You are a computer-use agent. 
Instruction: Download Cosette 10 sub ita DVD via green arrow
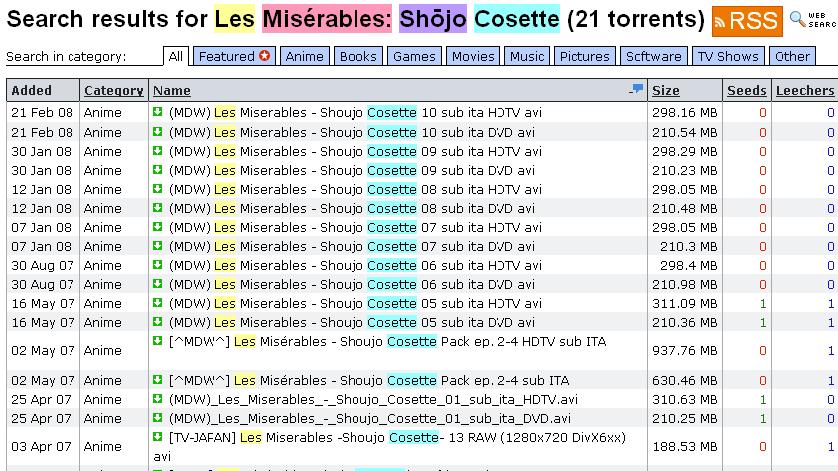(x=157, y=131)
